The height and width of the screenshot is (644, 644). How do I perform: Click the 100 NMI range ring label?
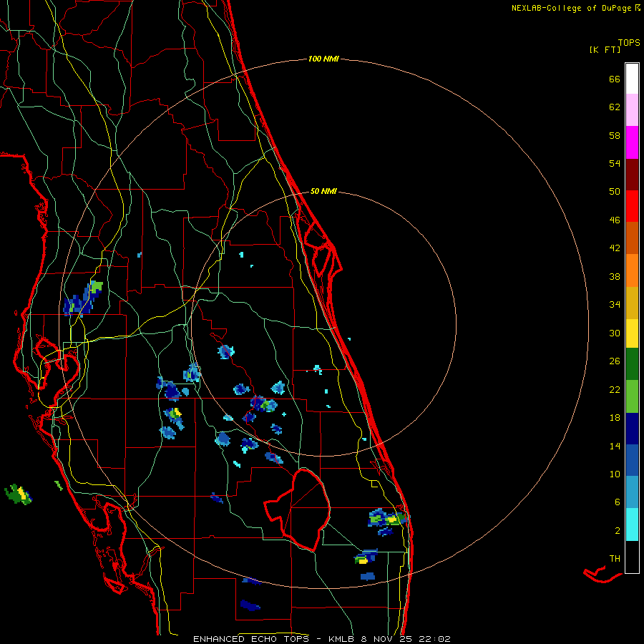(323, 59)
